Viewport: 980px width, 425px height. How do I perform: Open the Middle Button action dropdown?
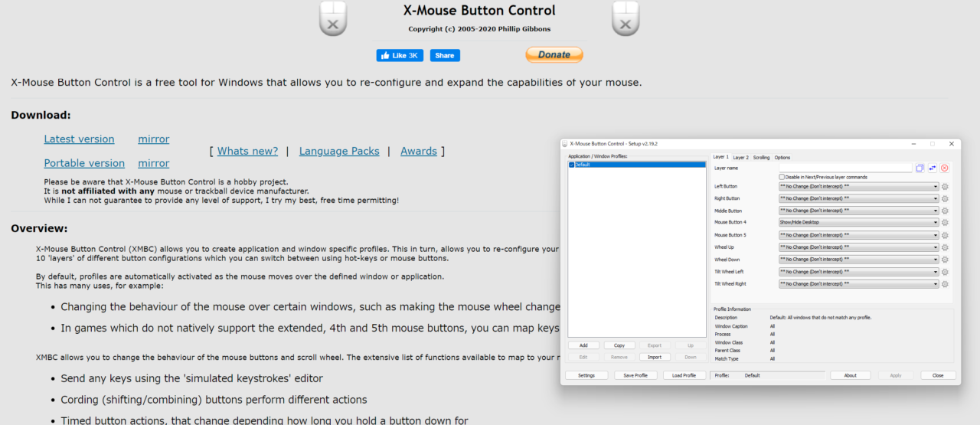pyautogui.click(x=859, y=211)
